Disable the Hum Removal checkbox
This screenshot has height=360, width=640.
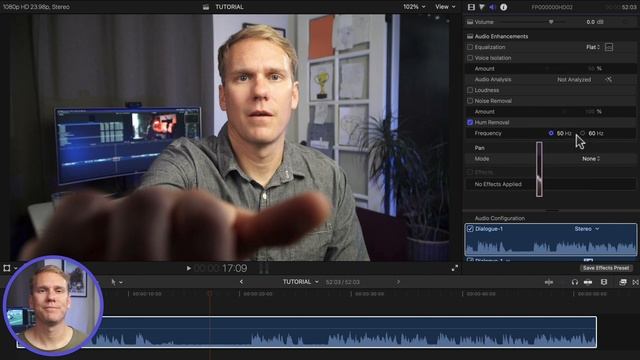point(470,122)
